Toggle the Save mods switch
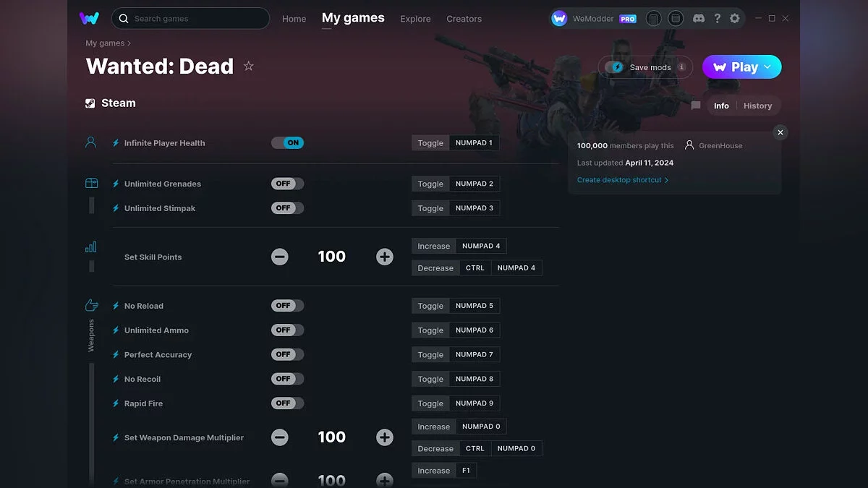868x488 pixels. point(615,67)
